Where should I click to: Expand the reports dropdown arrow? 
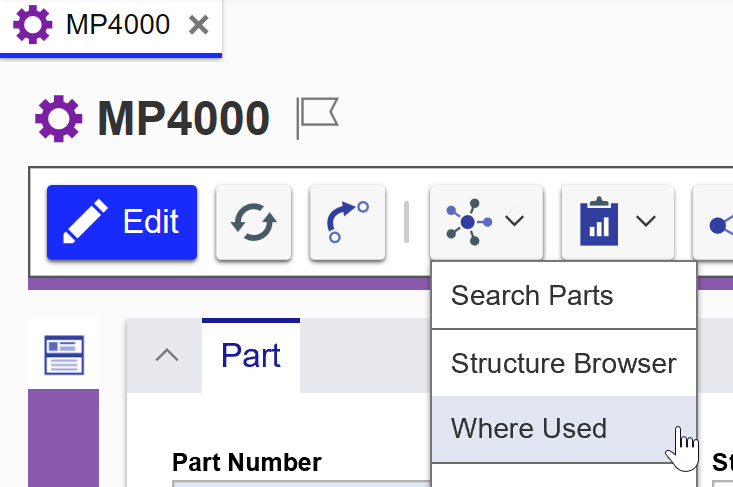coord(646,221)
